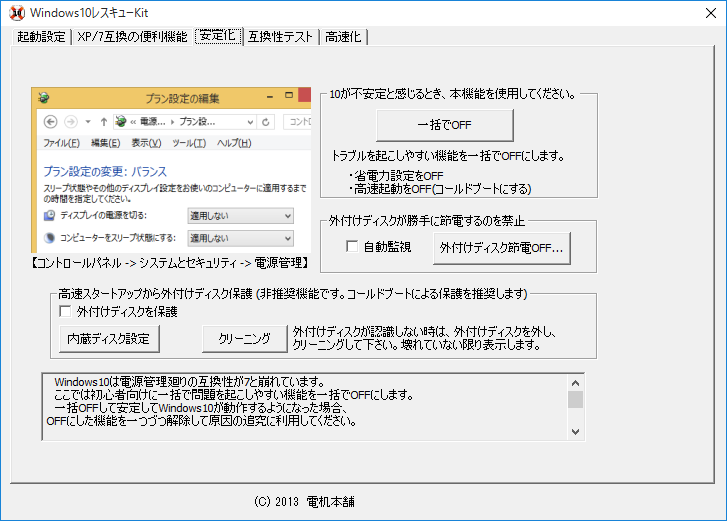Click the description box scrollbar up arrow

tap(575, 382)
